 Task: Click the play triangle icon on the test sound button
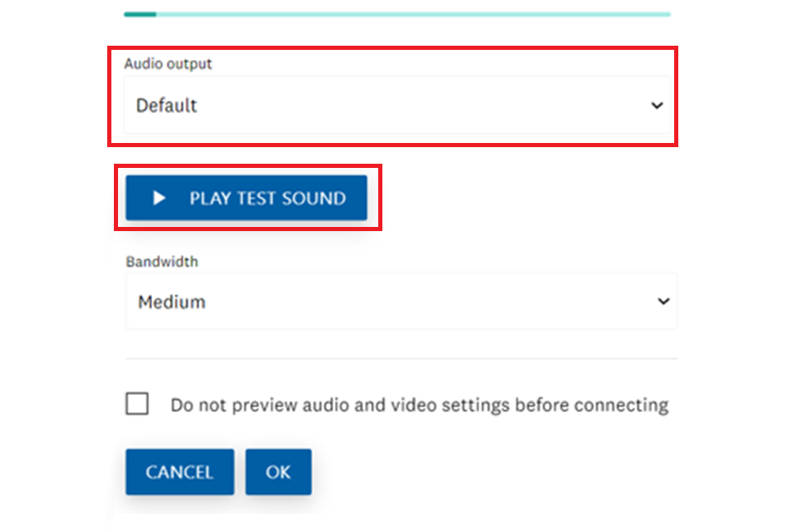160,199
